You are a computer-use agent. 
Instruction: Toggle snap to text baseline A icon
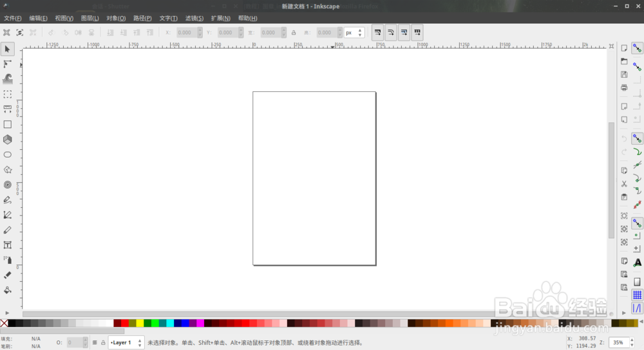pyautogui.click(x=637, y=262)
